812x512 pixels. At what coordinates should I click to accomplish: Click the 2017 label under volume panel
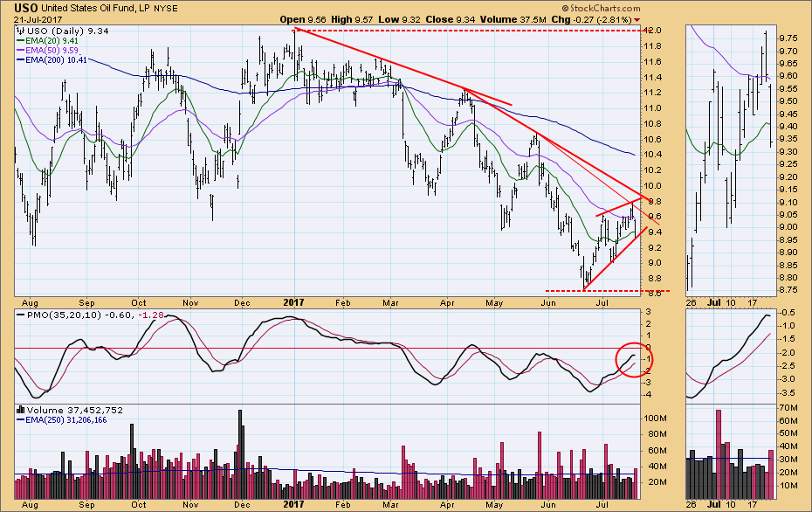pos(293,504)
